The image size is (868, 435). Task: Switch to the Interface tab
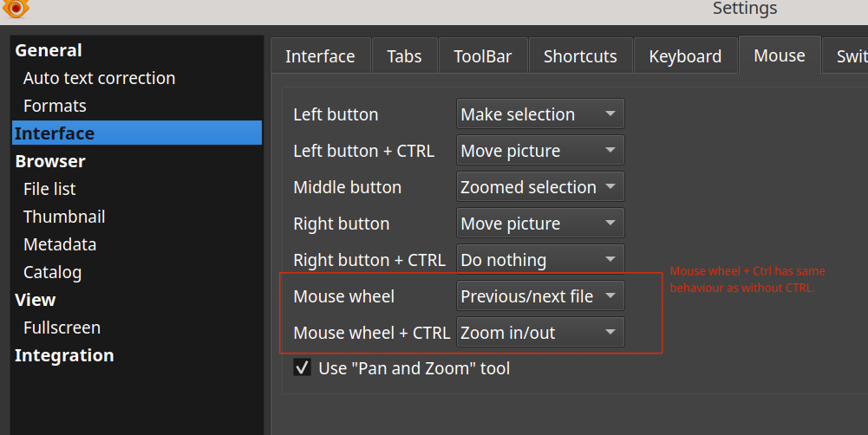[x=320, y=57]
